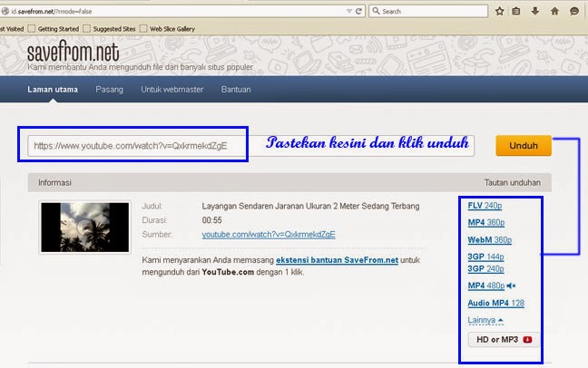Open the youtube.com/watch source link
Image resolution: width=588 pixels, height=368 pixels.
[269, 235]
